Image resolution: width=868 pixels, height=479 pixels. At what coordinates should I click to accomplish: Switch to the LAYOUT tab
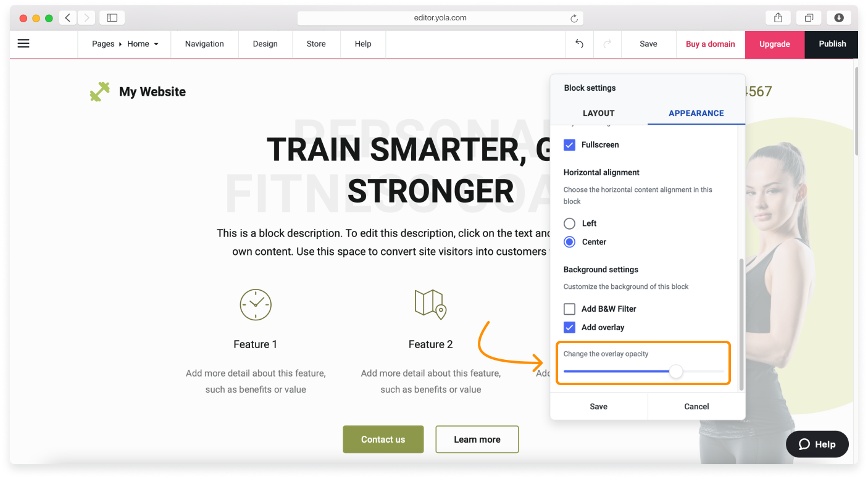tap(599, 113)
